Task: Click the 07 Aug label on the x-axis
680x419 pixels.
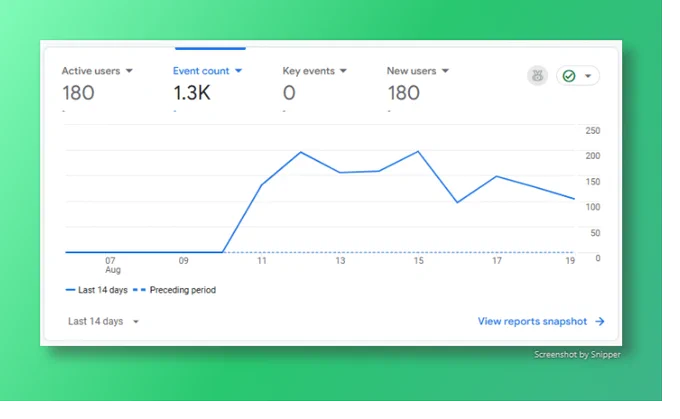Action: 112,265
